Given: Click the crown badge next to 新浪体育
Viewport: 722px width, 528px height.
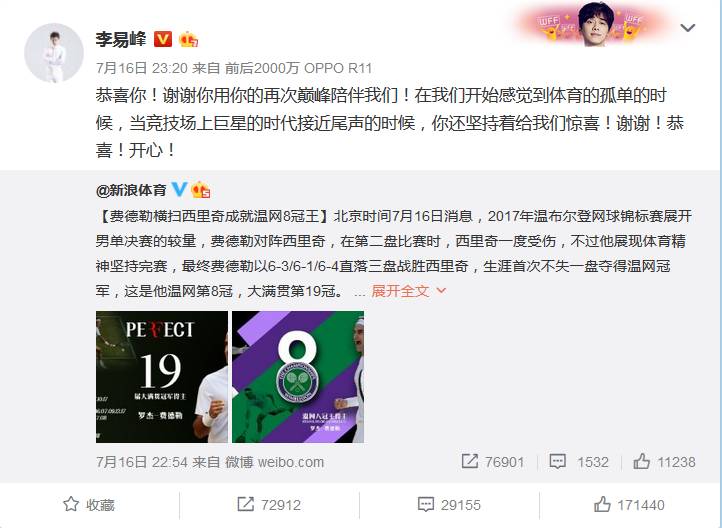Looking at the screenshot, I should (x=200, y=190).
